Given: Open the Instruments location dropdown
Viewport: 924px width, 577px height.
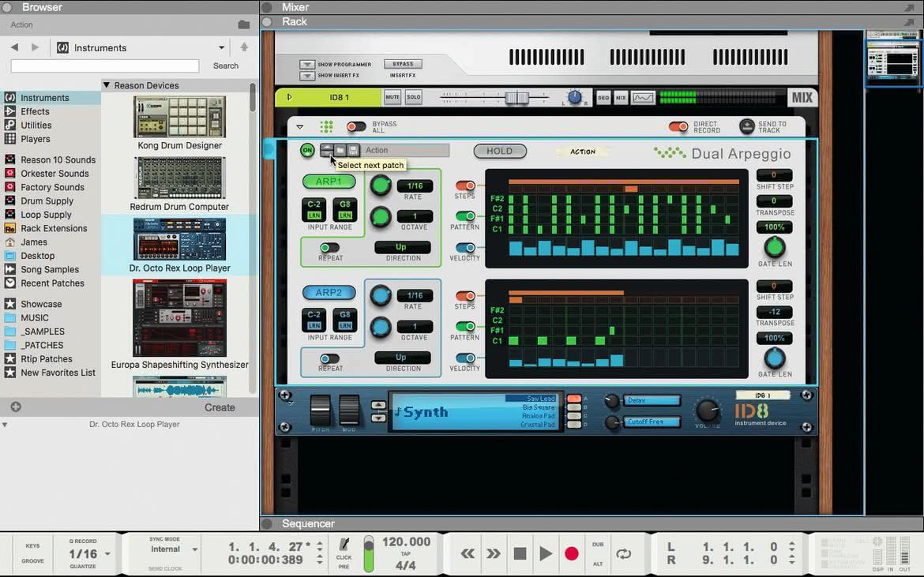Looking at the screenshot, I should click(222, 47).
